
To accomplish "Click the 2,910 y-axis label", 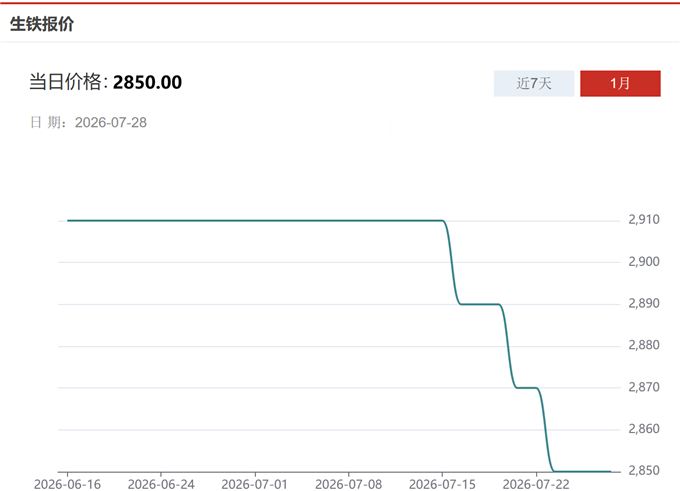I will (644, 219).
